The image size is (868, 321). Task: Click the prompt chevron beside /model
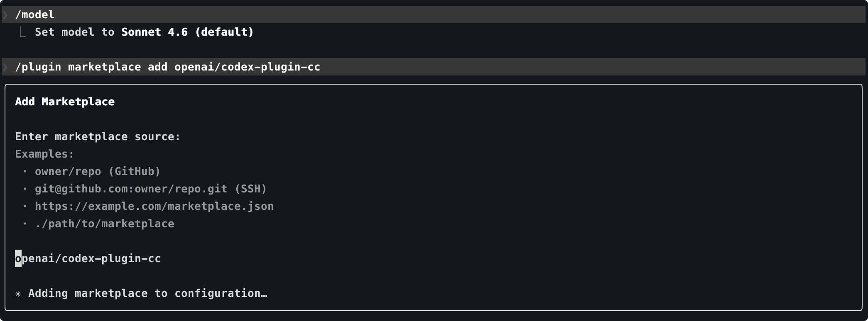(5, 15)
